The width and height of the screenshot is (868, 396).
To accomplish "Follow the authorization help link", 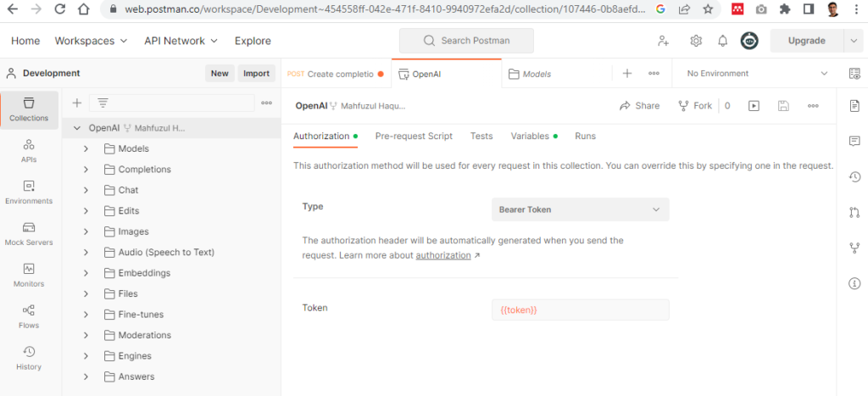I will tap(442, 254).
